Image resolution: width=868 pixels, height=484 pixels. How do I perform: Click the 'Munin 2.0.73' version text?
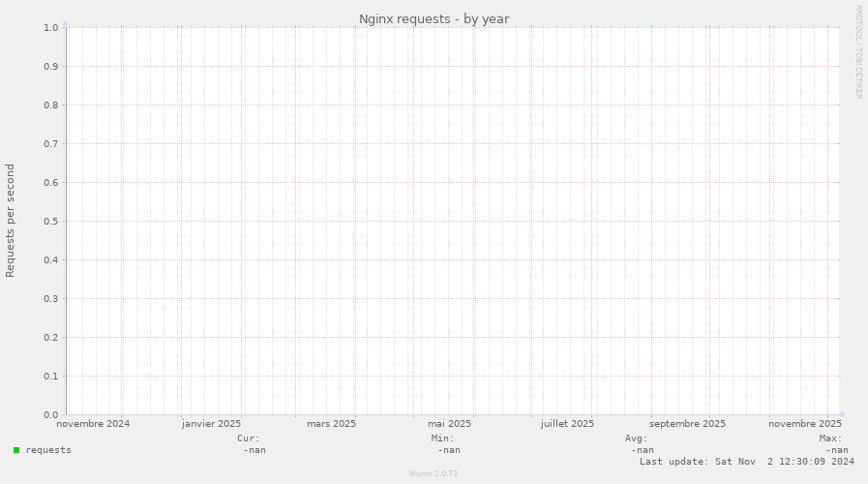434,473
